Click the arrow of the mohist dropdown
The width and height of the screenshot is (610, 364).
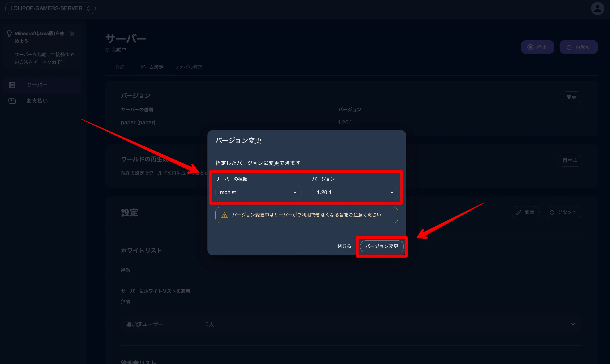(295, 192)
